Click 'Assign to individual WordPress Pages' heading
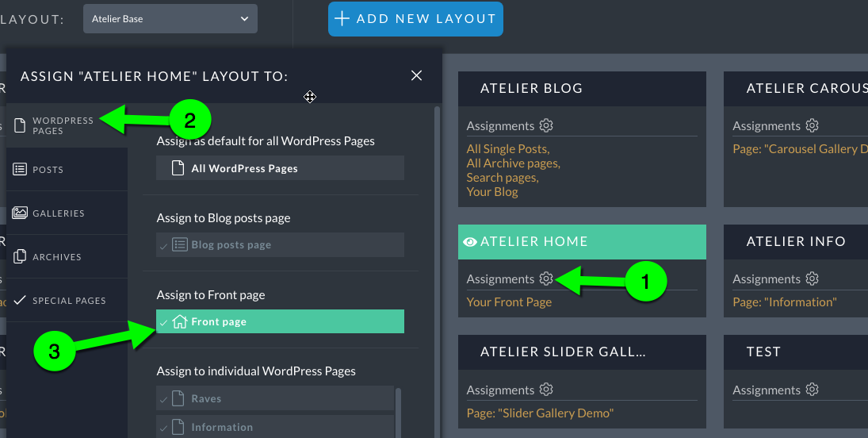Image resolution: width=868 pixels, height=438 pixels. [256, 371]
